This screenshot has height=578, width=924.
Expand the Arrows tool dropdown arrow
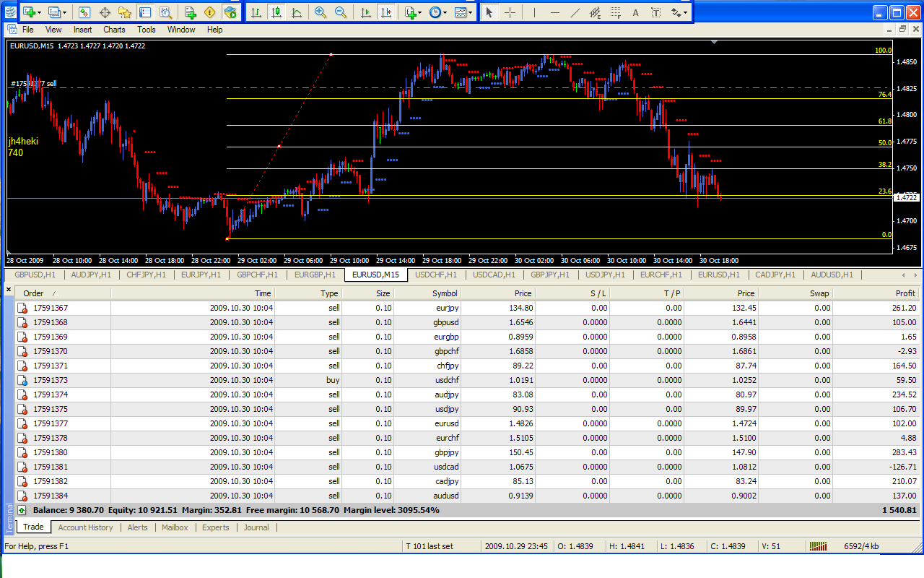(x=685, y=12)
